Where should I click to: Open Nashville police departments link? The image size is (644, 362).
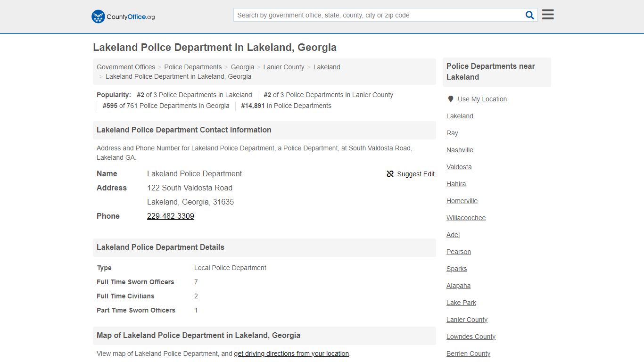(x=460, y=150)
